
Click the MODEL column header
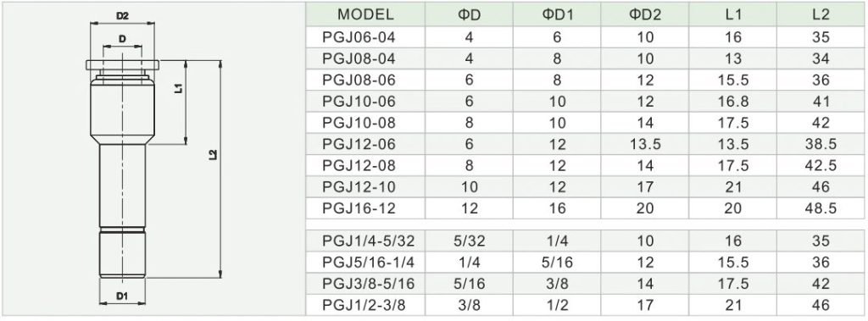(x=365, y=14)
